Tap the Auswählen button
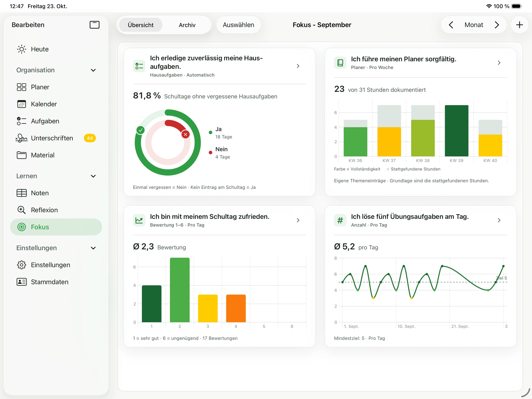Screen dimensions: 532x399 pos(238,25)
